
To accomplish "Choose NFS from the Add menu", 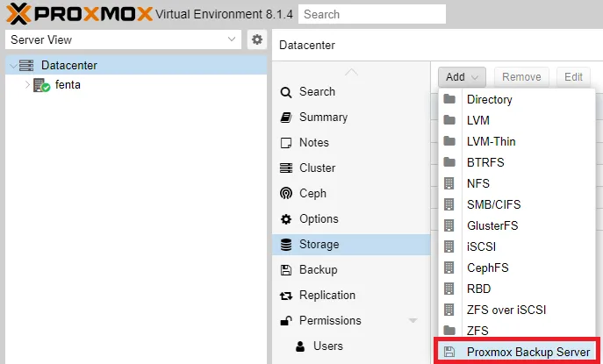I will 517,183.
